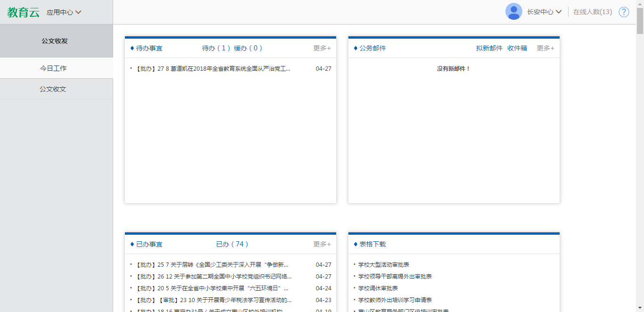Screen dimensions: 644x312
Task: Select 今日工作 in the sidebar
Action: (53, 68)
